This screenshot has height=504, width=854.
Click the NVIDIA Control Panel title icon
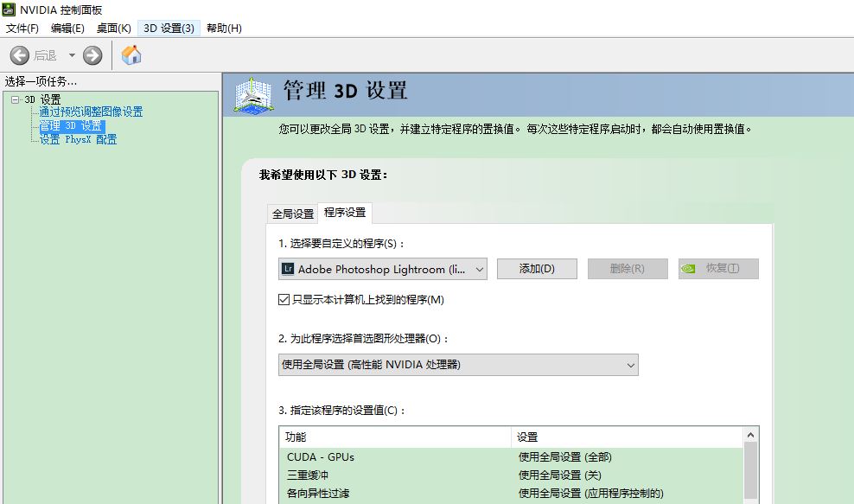9,10
